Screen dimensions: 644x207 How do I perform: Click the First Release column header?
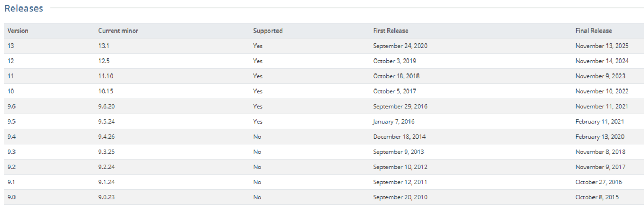tap(391, 31)
